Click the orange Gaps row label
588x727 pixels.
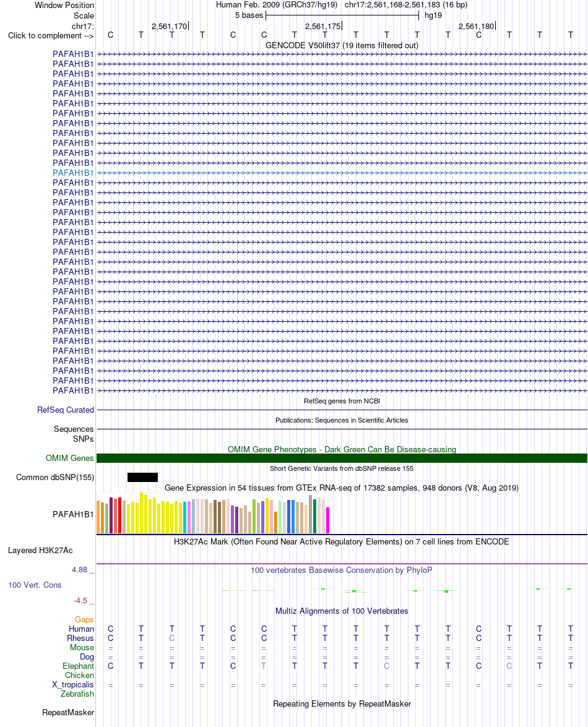coord(84,620)
